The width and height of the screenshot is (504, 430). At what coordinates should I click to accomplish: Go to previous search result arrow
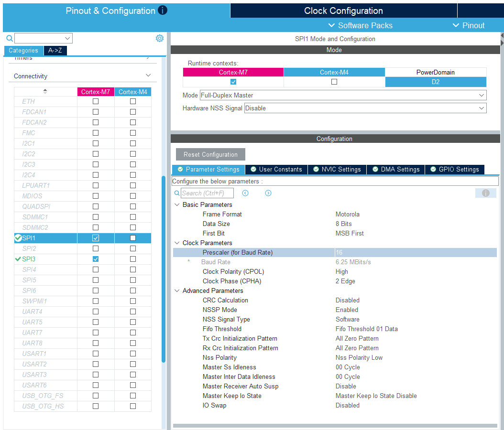[x=245, y=193]
